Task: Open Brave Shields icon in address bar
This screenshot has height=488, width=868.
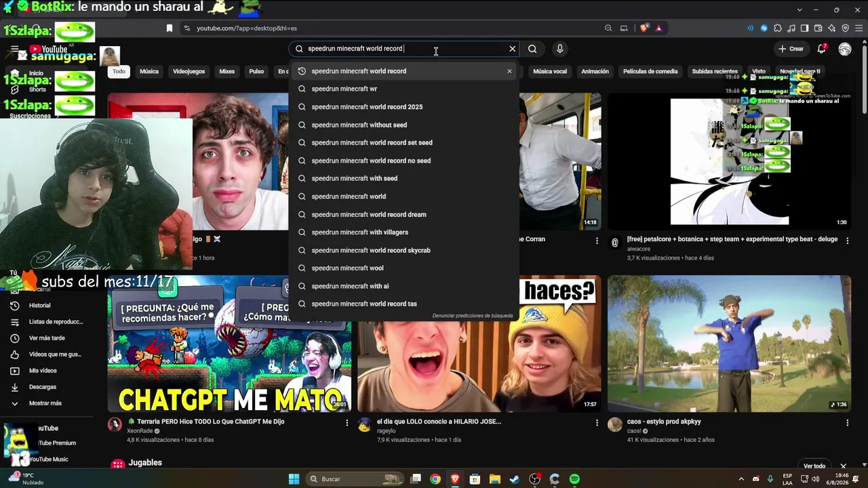Action: [644, 28]
